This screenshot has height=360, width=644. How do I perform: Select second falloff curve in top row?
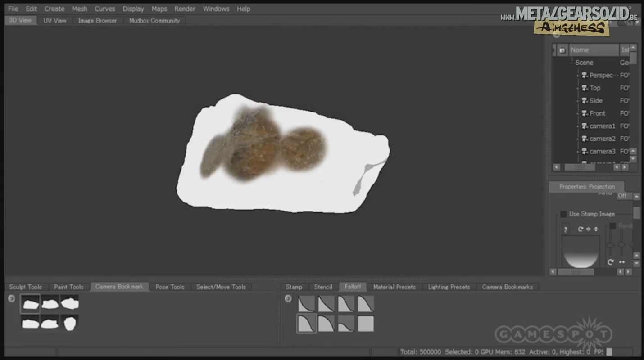[326, 304]
